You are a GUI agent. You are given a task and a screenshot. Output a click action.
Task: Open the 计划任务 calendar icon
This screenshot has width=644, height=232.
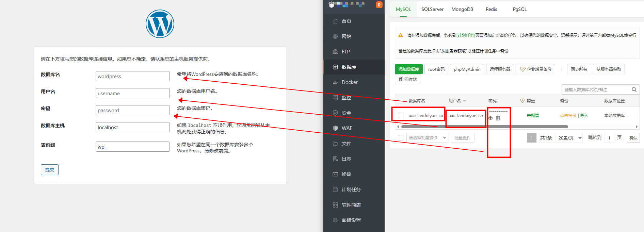(335, 189)
